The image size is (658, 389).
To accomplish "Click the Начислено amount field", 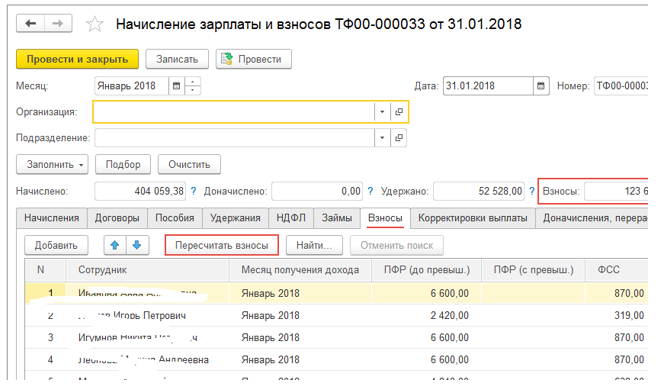I will click(x=140, y=191).
